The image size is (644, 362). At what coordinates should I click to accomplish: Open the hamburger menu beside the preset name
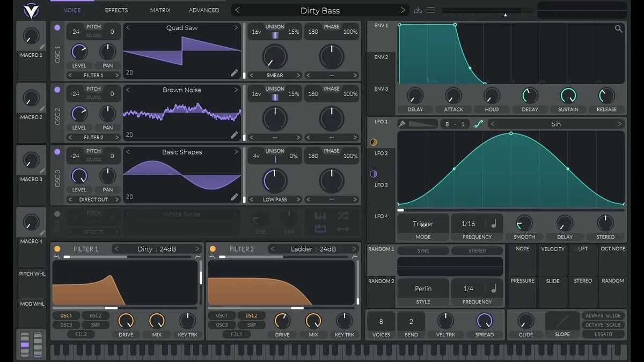point(430,10)
